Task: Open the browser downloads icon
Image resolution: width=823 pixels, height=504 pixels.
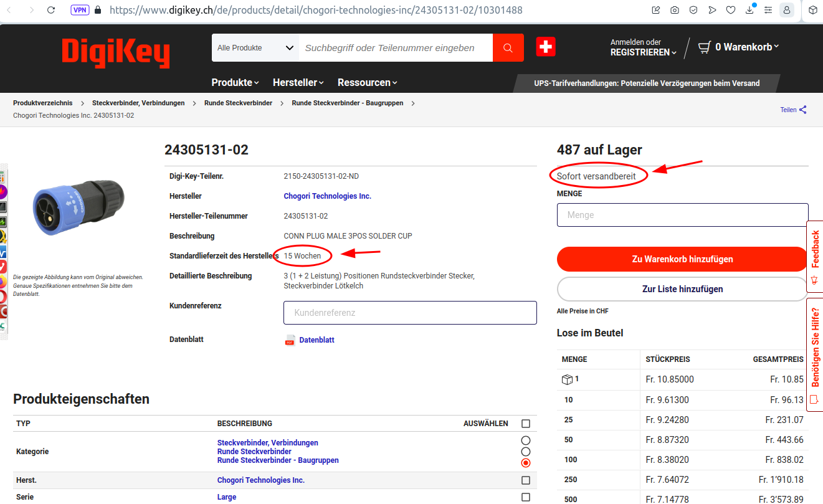Action: (x=750, y=10)
